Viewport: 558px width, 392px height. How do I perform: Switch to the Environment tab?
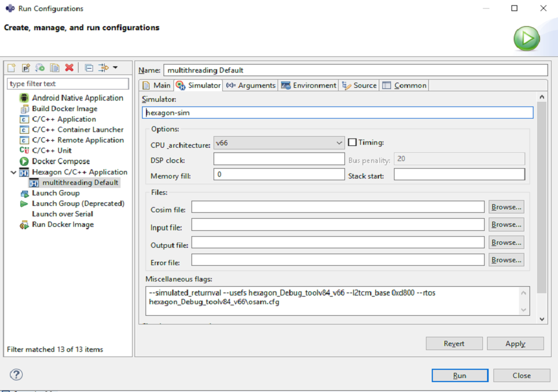coord(308,85)
